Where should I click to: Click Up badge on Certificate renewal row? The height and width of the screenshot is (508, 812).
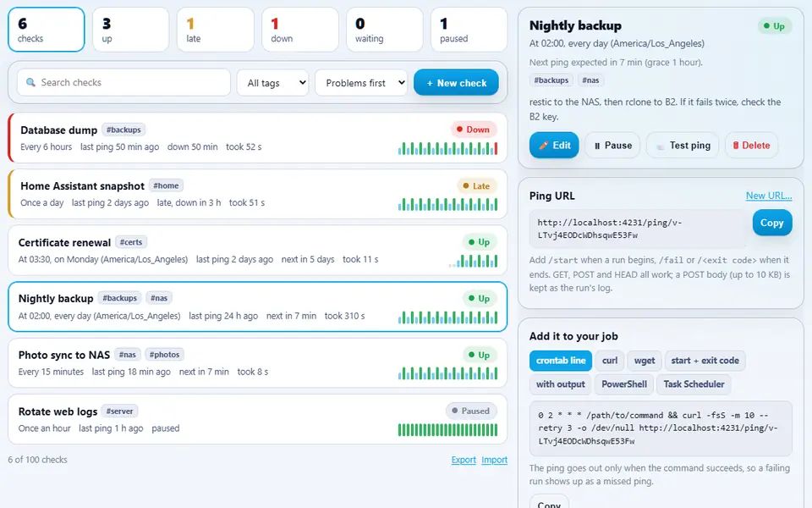[x=479, y=242]
